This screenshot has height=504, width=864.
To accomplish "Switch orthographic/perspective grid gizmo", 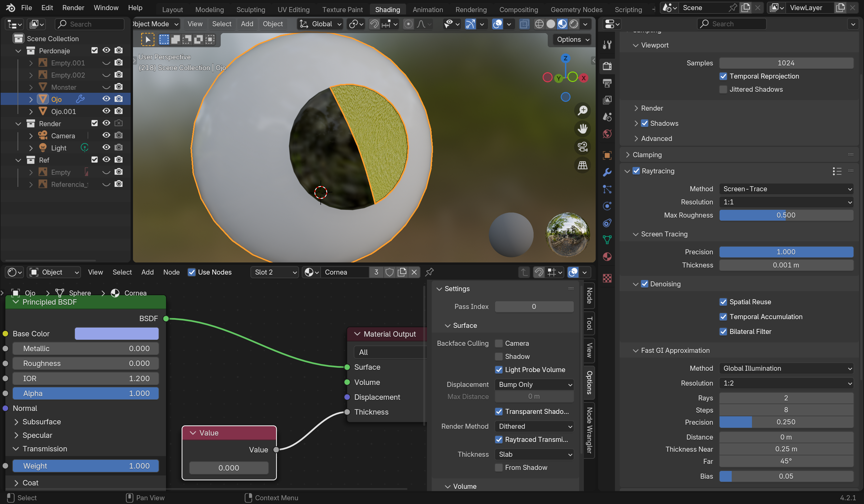I will pos(583,166).
